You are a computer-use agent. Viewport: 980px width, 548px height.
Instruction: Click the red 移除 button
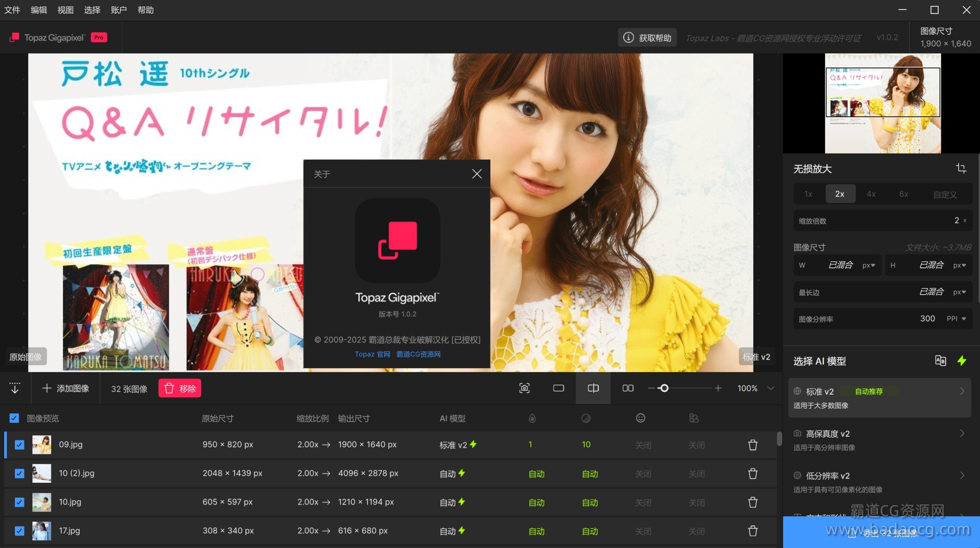(x=180, y=388)
